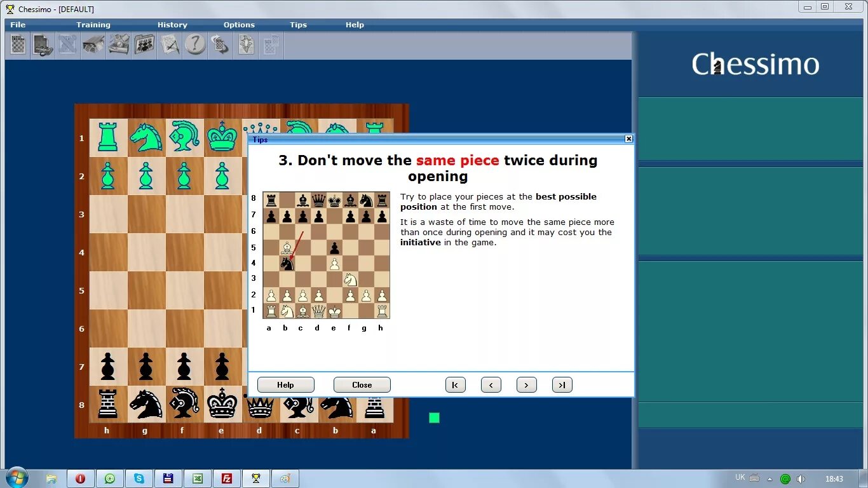Image resolution: width=868 pixels, height=488 pixels.
Task: Select the black pawn on g7
Action: [x=146, y=366]
